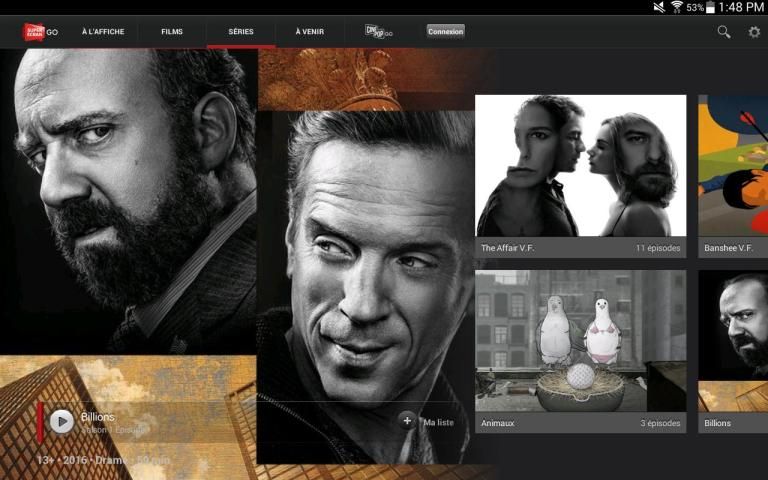Tap the plus icon for Ma liste
This screenshot has width=768, height=480.
407,421
